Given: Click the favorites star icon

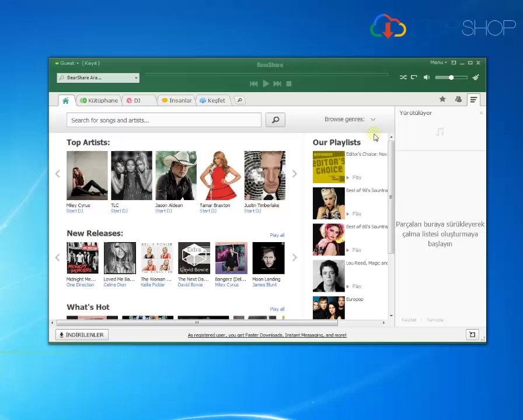Looking at the screenshot, I should 442,100.
